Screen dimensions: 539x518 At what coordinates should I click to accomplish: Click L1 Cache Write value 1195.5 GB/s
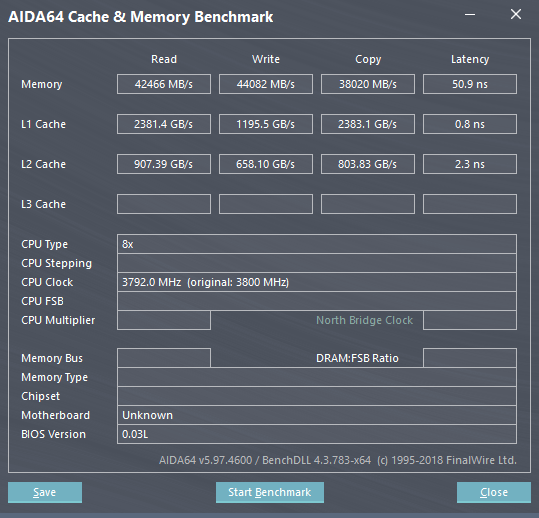[x=266, y=124]
